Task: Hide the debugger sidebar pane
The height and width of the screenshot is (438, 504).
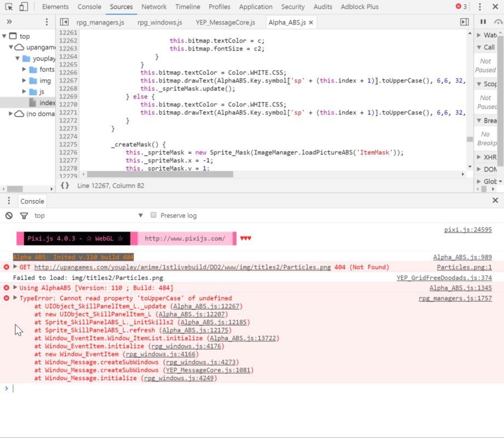Action: click(x=465, y=22)
